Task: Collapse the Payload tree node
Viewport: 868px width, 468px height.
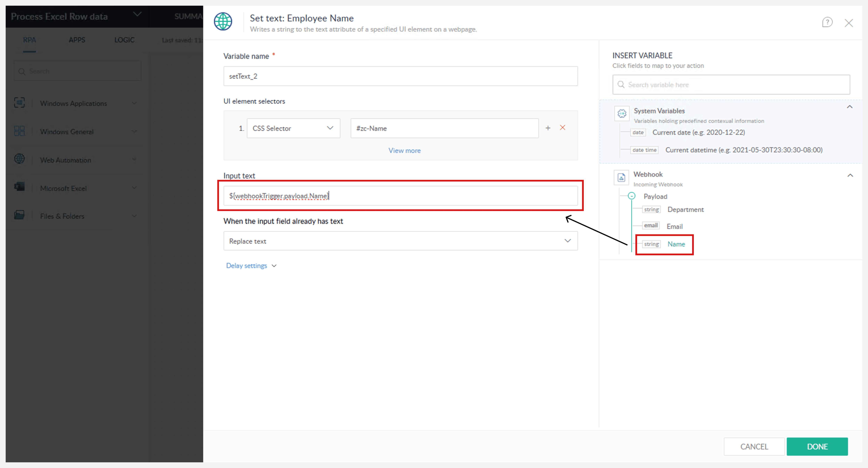Action: (631, 196)
